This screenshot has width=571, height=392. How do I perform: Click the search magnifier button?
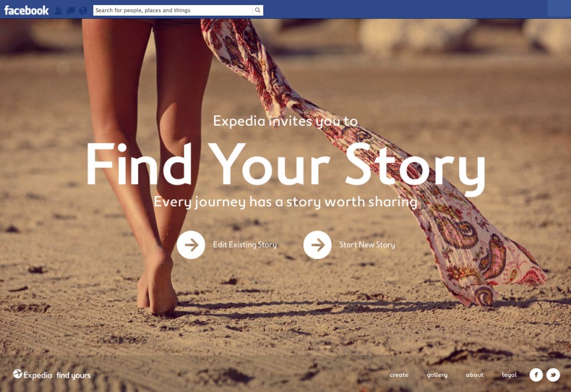pos(257,10)
